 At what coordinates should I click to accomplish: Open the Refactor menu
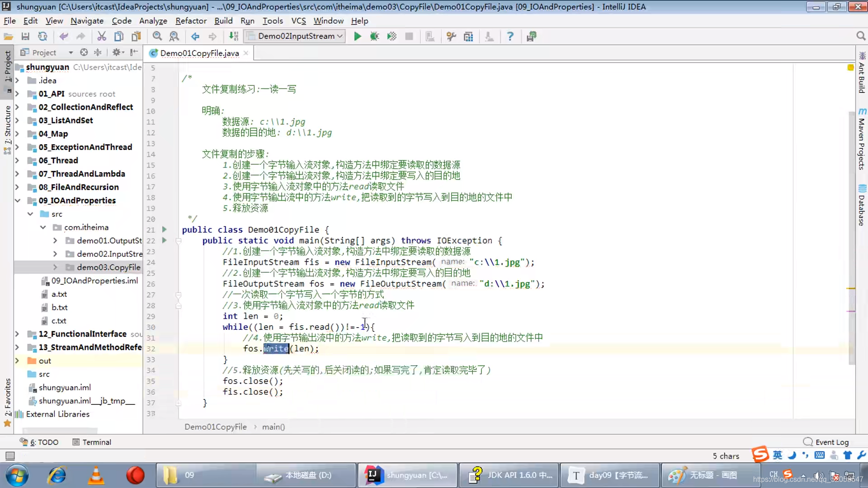tap(191, 21)
